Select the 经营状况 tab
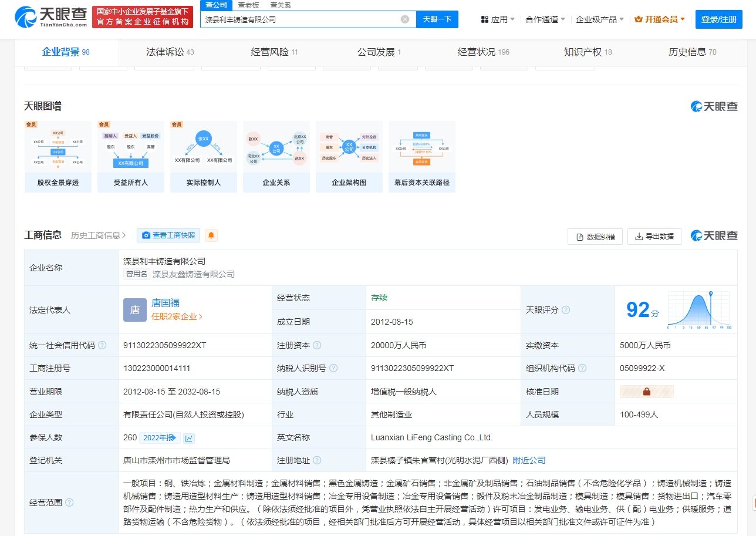This screenshot has height=536, width=756. coord(484,52)
